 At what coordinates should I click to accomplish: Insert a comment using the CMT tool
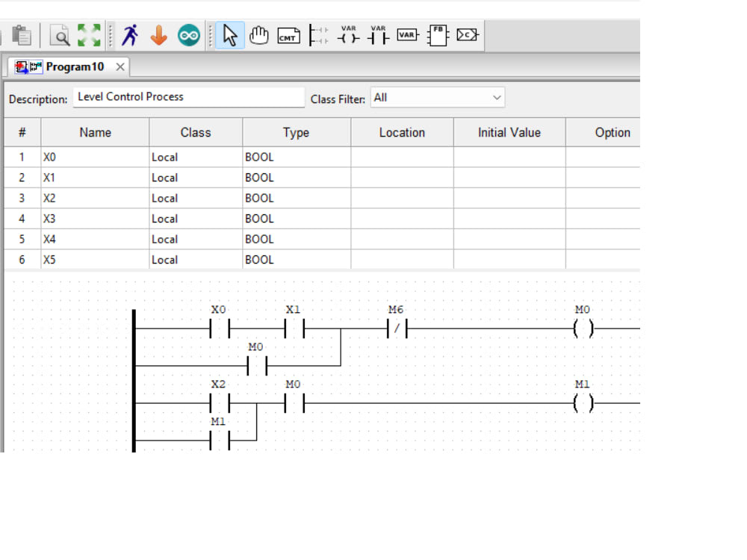tap(288, 34)
